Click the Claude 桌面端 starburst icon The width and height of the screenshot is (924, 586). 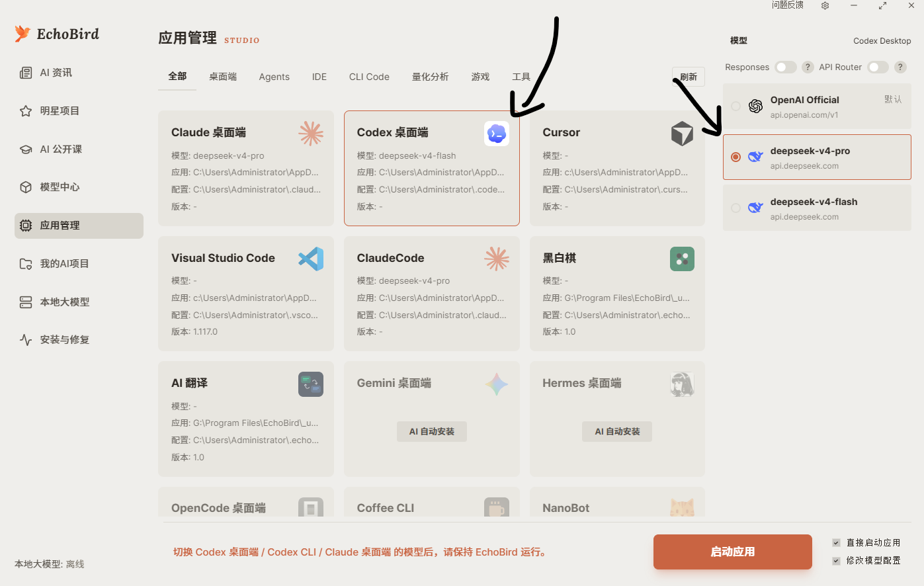coord(311,134)
